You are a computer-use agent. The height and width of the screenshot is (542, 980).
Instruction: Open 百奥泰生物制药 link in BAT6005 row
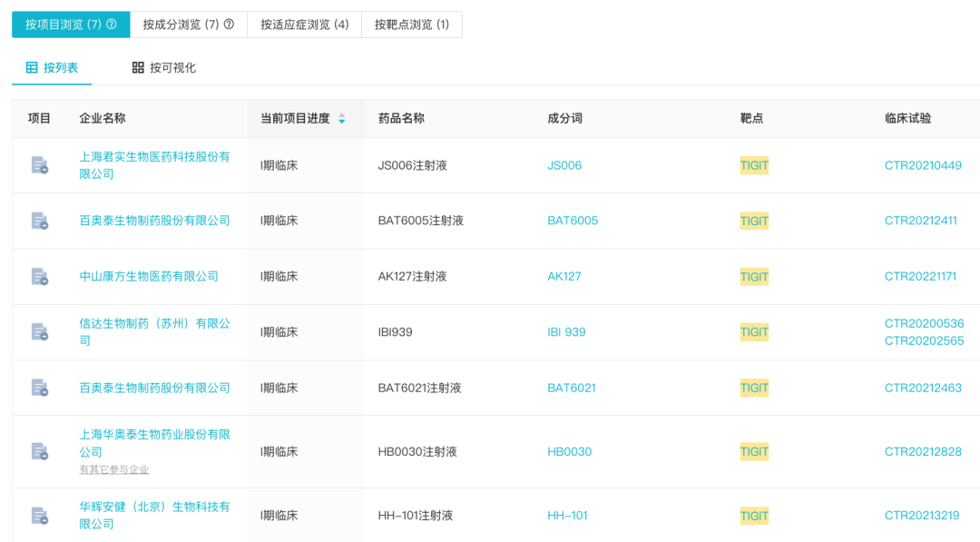154,221
